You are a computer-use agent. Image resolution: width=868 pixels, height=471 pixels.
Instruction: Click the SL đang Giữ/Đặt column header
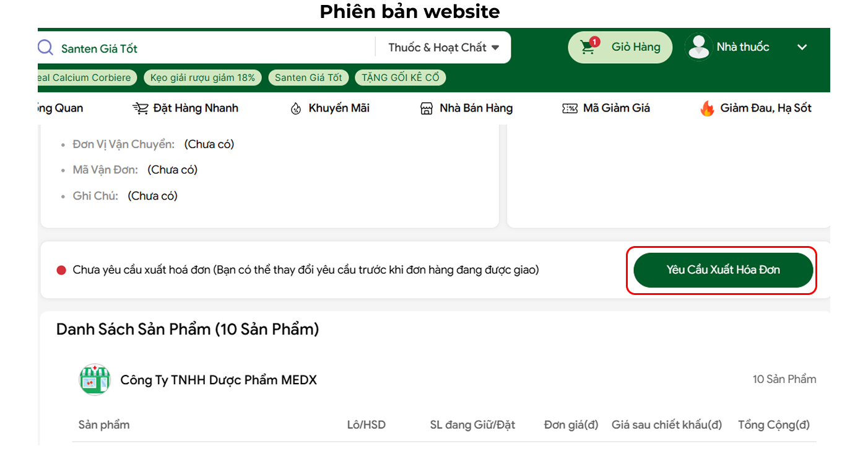[x=472, y=425]
